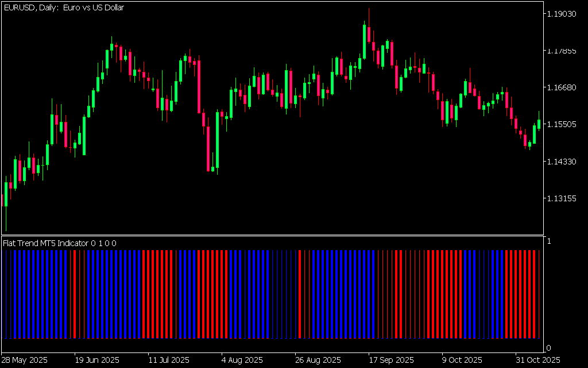Click the 1.19030 price level label

[x=561, y=14]
